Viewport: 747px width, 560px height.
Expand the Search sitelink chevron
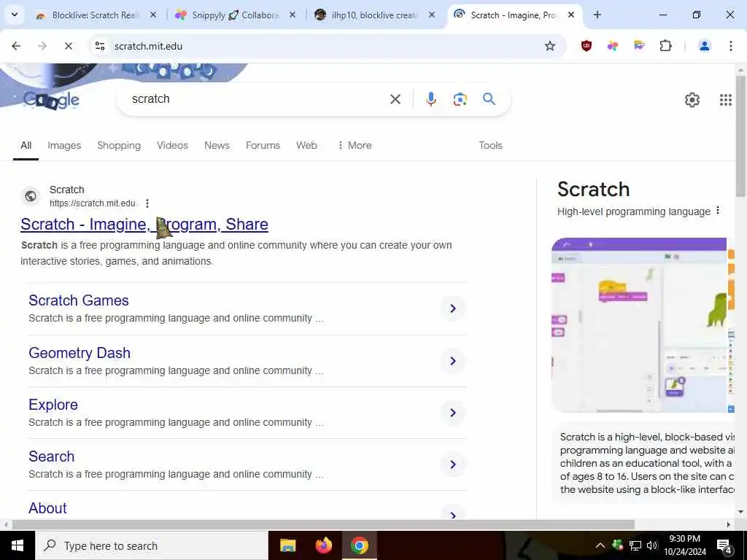pos(452,464)
